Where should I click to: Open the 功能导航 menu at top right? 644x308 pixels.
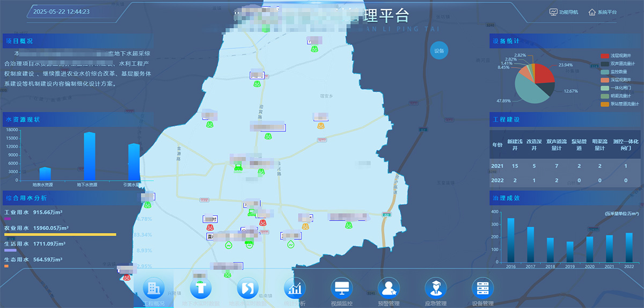(x=563, y=12)
